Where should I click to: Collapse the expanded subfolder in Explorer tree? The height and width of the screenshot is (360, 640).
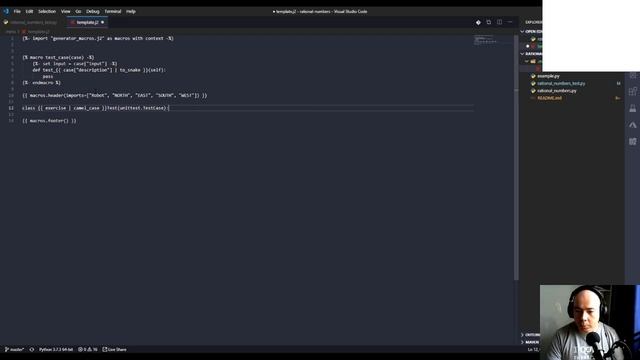coord(527,61)
